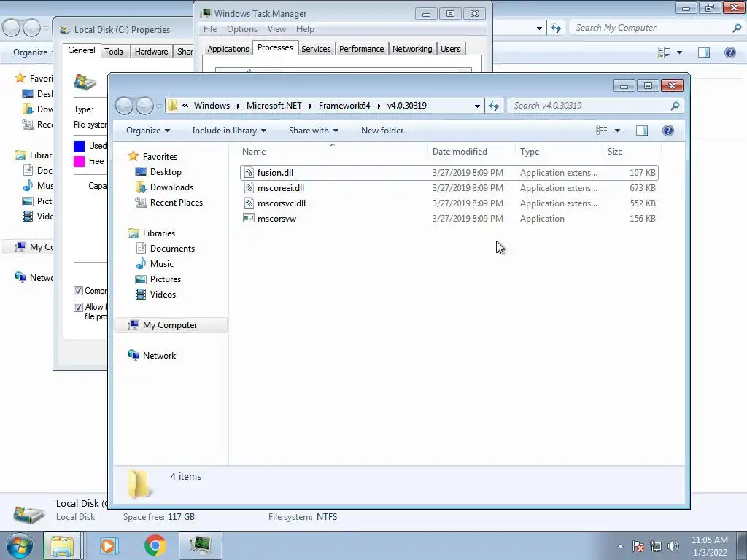Open Include in library dropdown
The height and width of the screenshot is (560, 747).
coord(229,131)
